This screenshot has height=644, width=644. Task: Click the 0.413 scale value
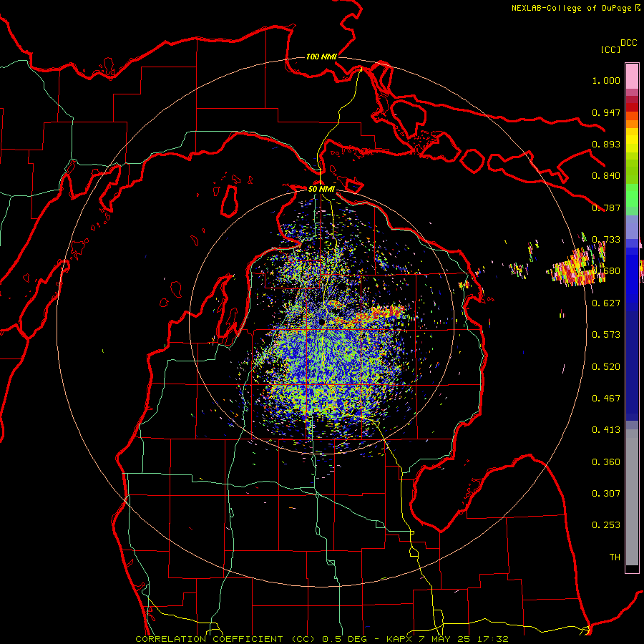coord(606,430)
